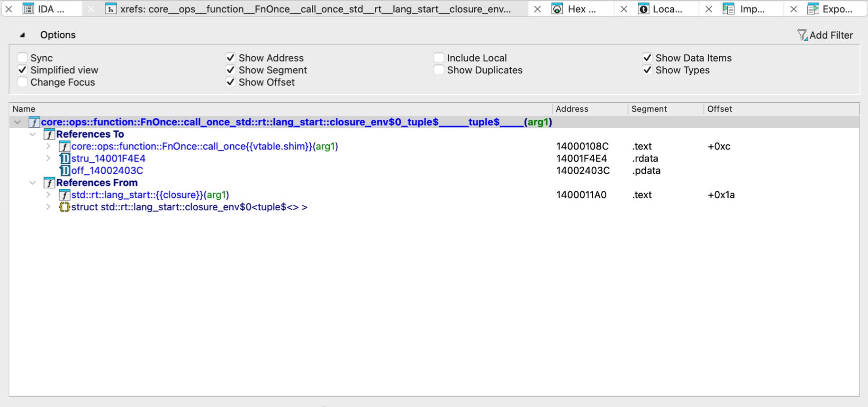Enable the Include Local checkbox
Viewport: 868px width, 407px height.
(x=439, y=58)
